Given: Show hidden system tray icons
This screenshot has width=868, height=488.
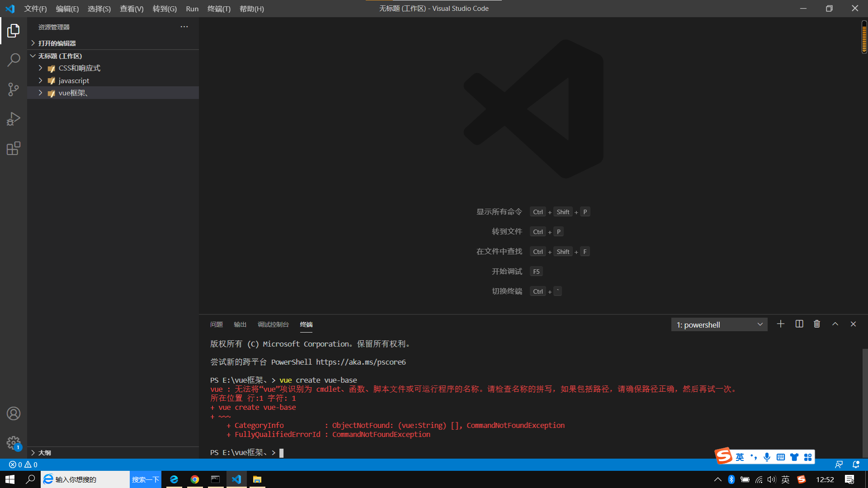Looking at the screenshot, I should (717, 479).
